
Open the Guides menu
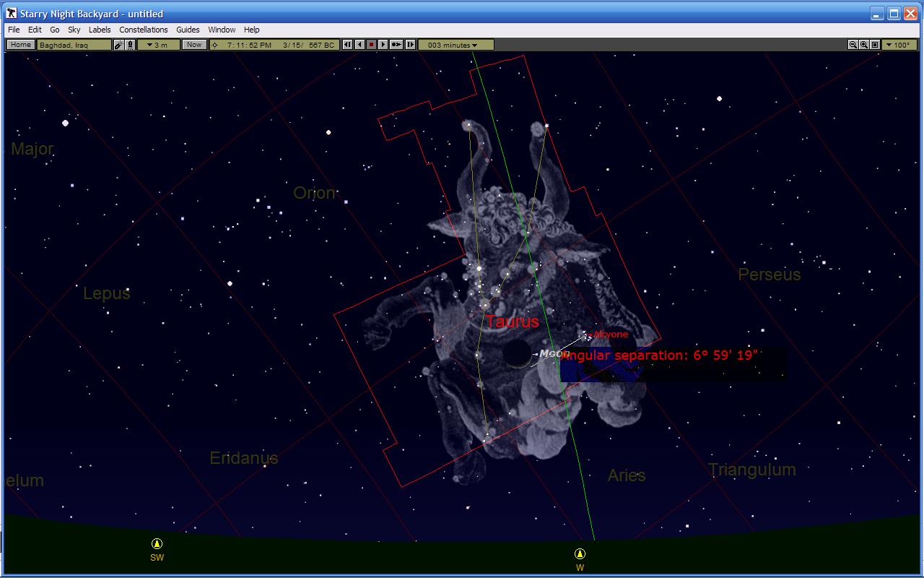(x=188, y=30)
